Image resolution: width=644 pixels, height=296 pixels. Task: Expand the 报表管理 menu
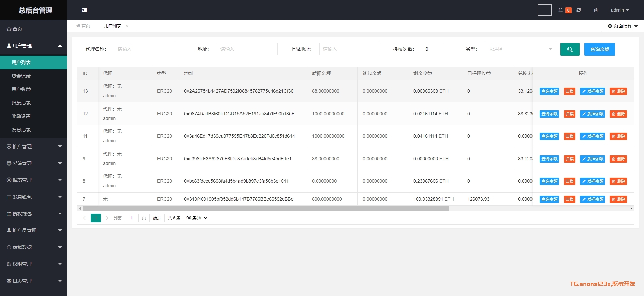[34, 180]
